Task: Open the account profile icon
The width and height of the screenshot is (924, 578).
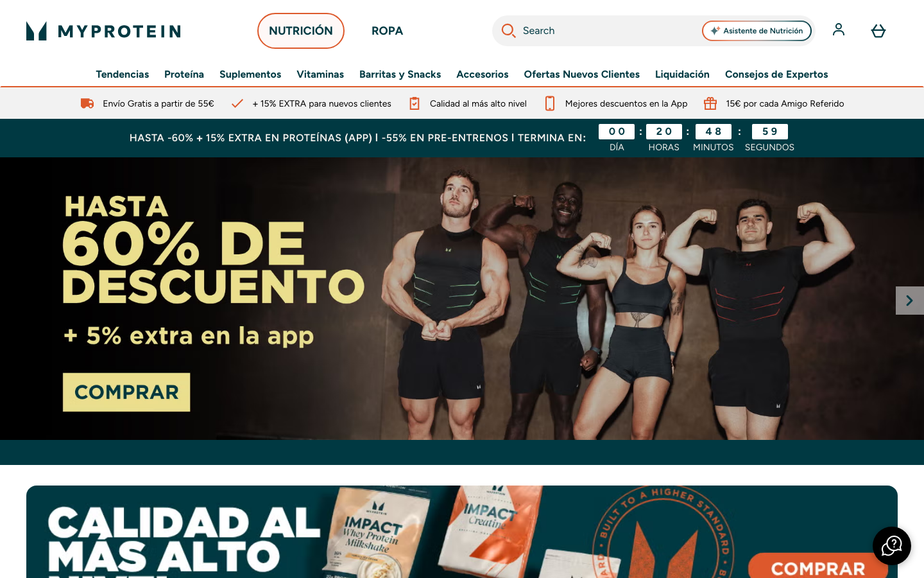Action: point(839,30)
